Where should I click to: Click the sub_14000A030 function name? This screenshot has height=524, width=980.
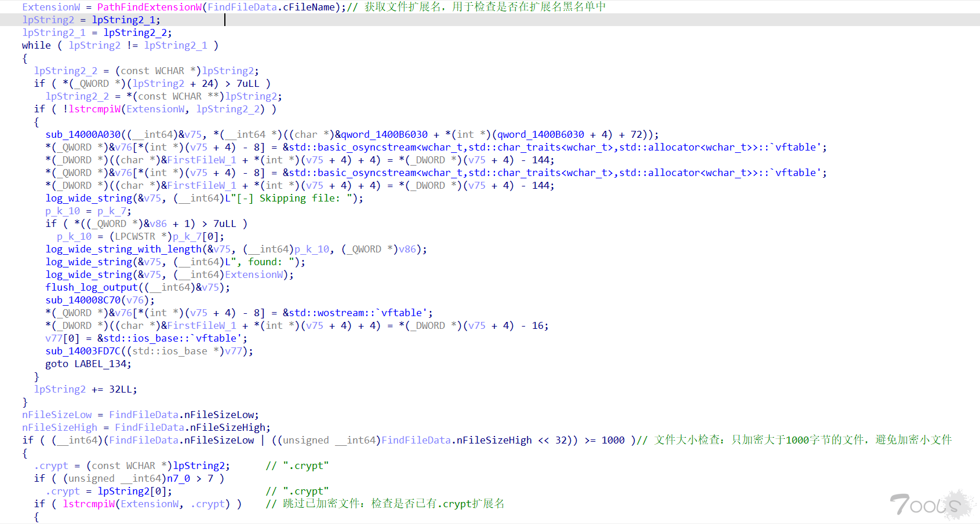coord(83,134)
